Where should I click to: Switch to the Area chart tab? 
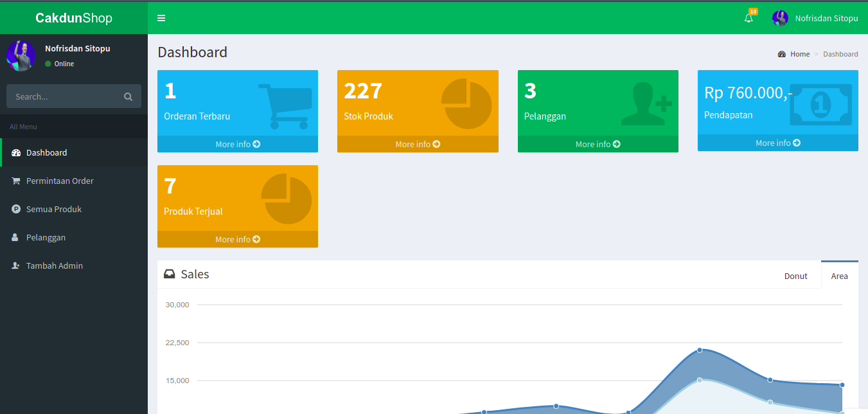pos(840,275)
